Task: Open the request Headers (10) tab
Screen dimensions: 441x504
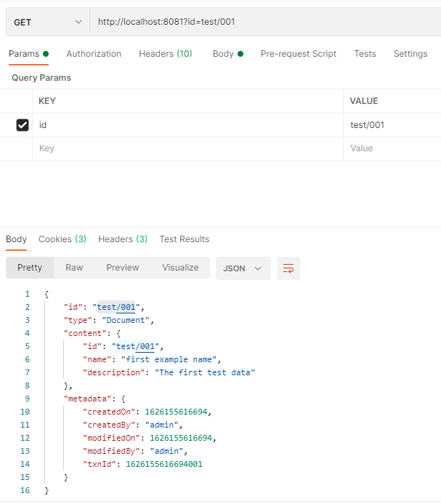Action: [x=166, y=54]
